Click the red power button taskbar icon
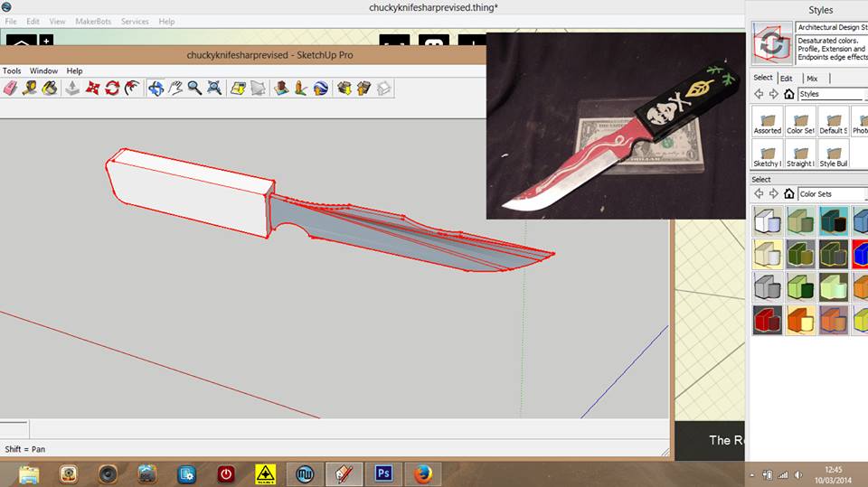Image resolution: width=868 pixels, height=487 pixels. [x=226, y=474]
